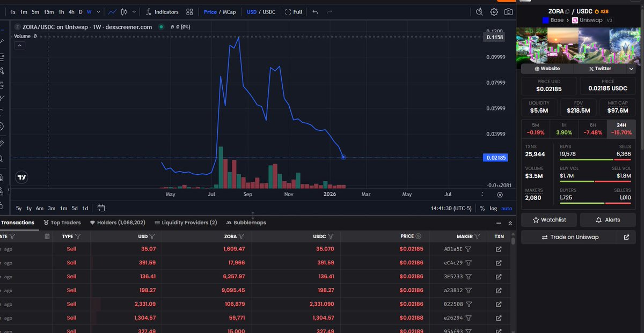Switch chart style to candlestick icon
The width and height of the screenshot is (644, 333).
[124, 12]
